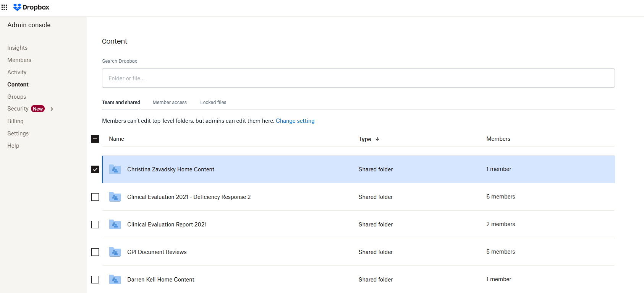Sort by the Name column header

pos(117,139)
